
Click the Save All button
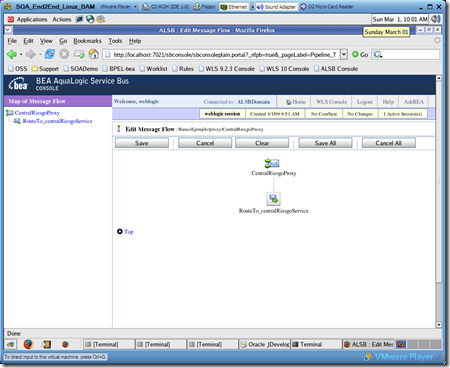tap(325, 143)
